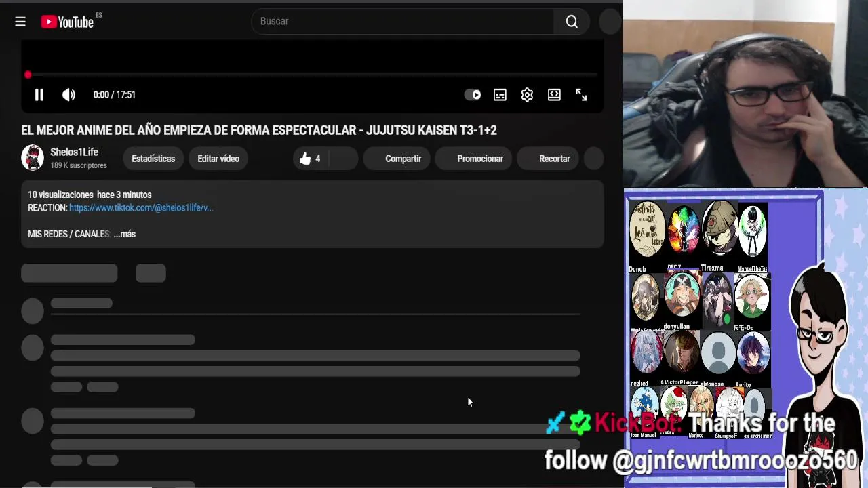Open Shelos1Life channel avatar
This screenshot has width=868, height=488.
(33, 158)
